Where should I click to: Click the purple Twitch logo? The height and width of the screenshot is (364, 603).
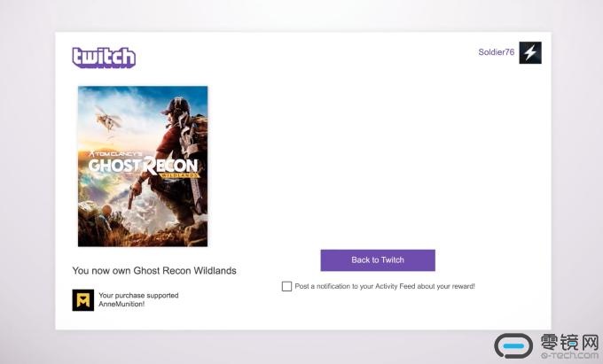[x=104, y=58]
